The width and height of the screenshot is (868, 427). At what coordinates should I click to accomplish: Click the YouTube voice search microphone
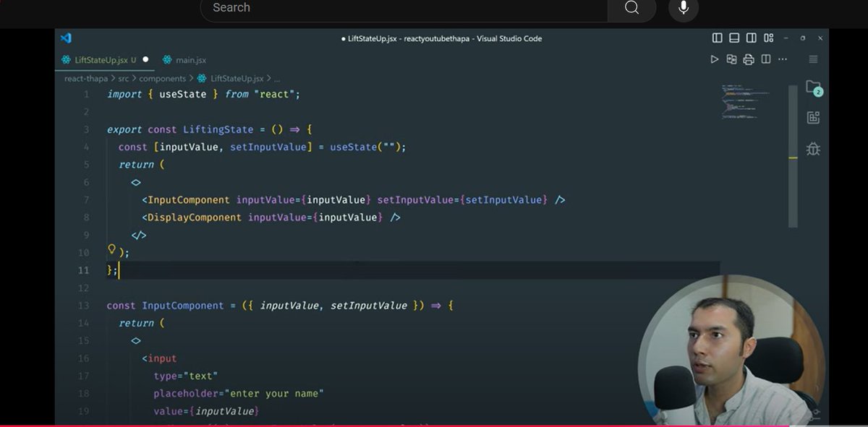coord(684,8)
